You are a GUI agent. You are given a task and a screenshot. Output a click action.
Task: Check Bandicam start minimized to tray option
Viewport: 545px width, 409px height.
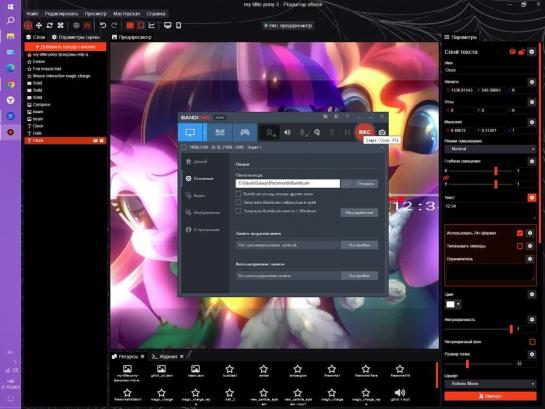[x=238, y=202]
